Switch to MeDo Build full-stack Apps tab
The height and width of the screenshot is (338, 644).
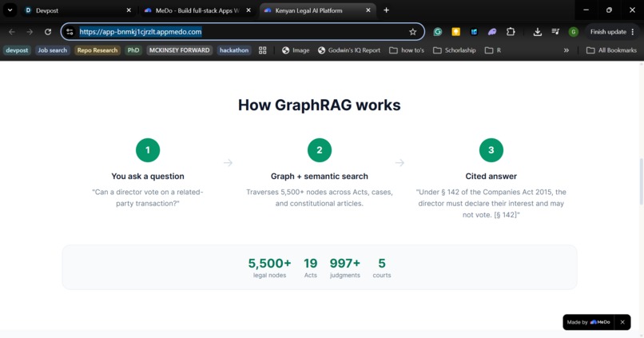pos(197,10)
